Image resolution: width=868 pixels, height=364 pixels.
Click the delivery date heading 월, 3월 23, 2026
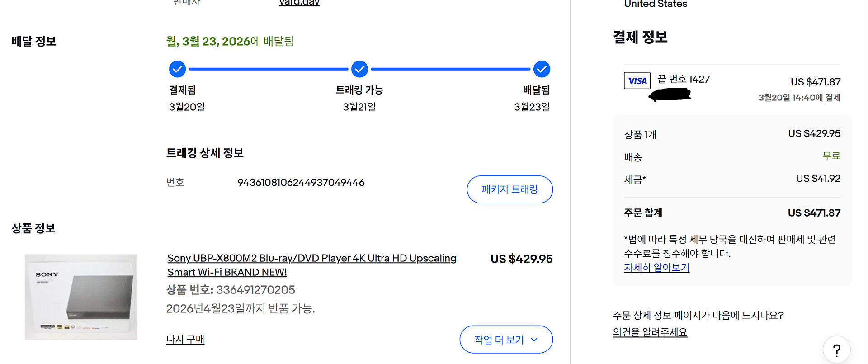tap(230, 42)
